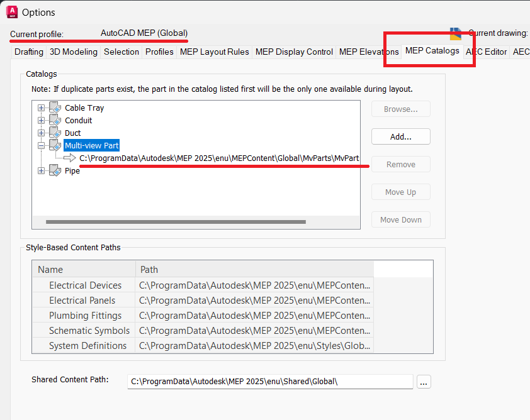The height and width of the screenshot is (420, 530).
Task: Select the Electrical Devices row name
Action: pyautogui.click(x=85, y=285)
